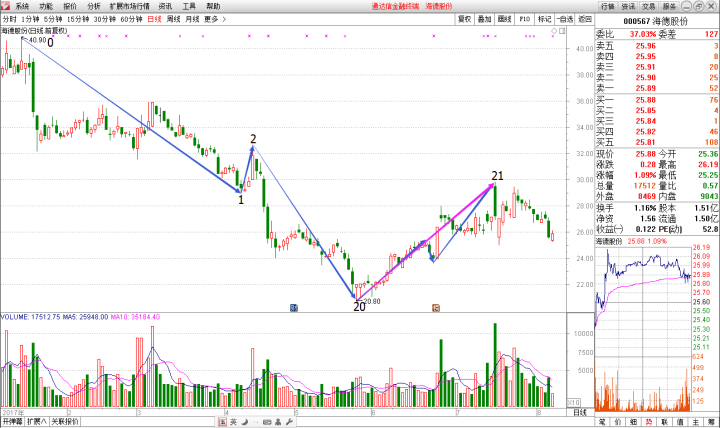The image size is (720, 428).
Task: Click the 返回 back button
Action: click(x=585, y=19)
